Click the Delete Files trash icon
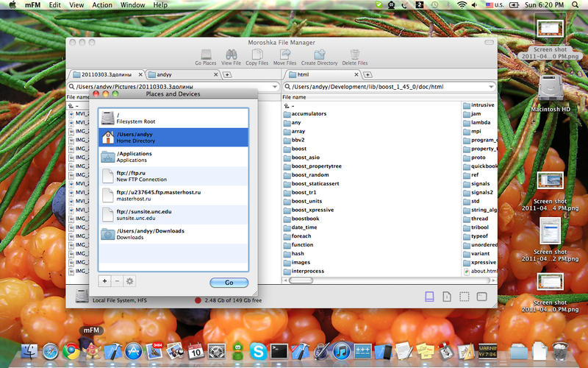The width and height of the screenshot is (588, 368). pyautogui.click(x=355, y=54)
